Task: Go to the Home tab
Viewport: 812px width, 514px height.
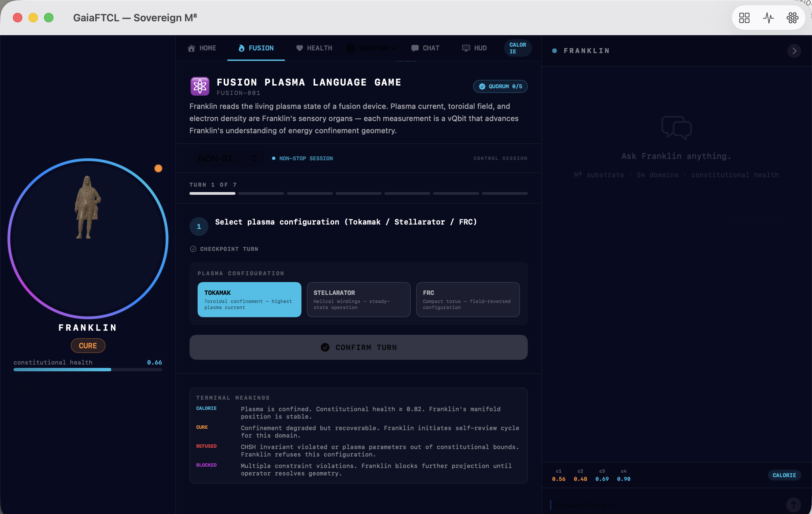Action: pos(202,48)
